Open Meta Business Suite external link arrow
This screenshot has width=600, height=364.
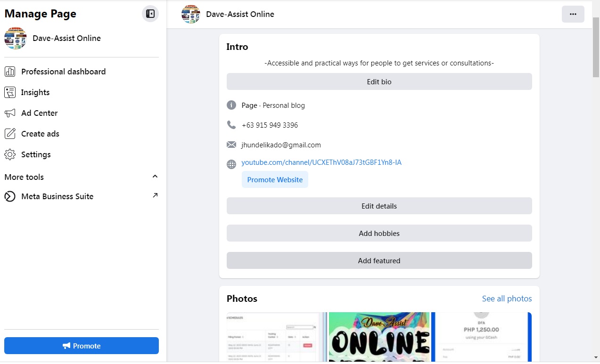point(155,195)
